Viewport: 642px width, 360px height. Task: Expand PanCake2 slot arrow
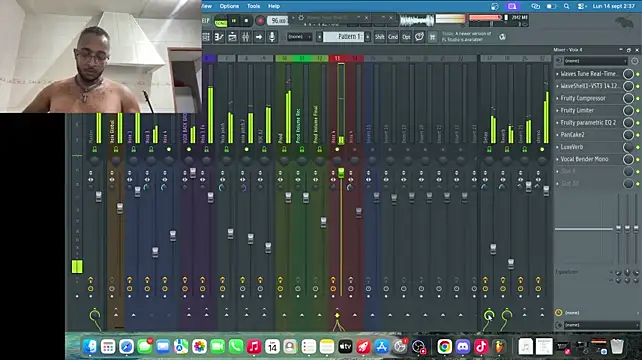click(557, 135)
